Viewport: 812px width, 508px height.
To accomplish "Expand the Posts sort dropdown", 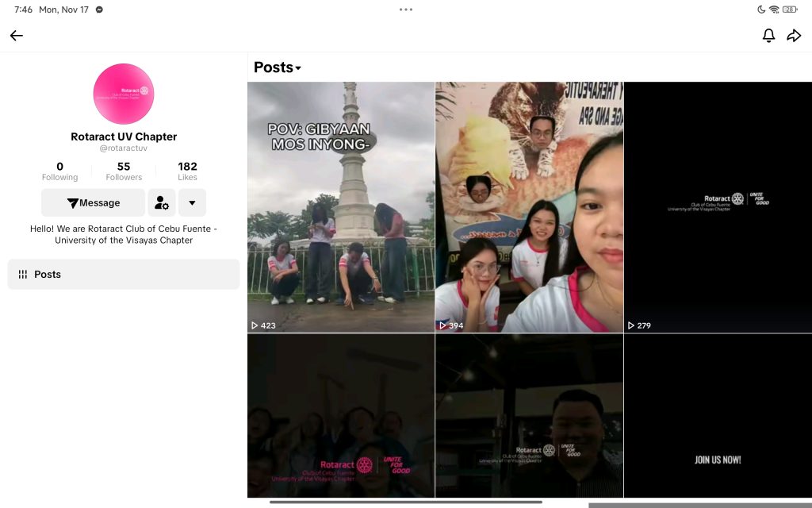I will (278, 67).
